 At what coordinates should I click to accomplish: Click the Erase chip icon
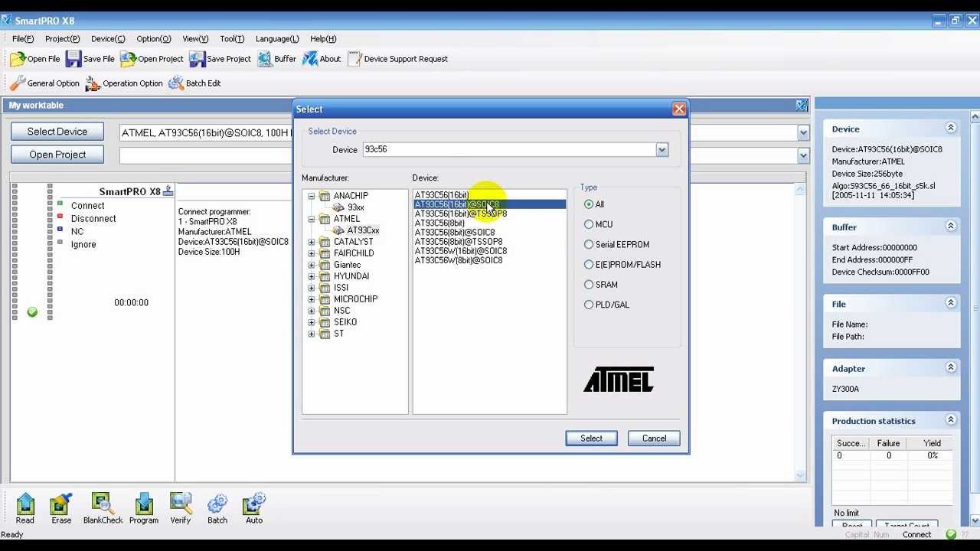[61, 508]
